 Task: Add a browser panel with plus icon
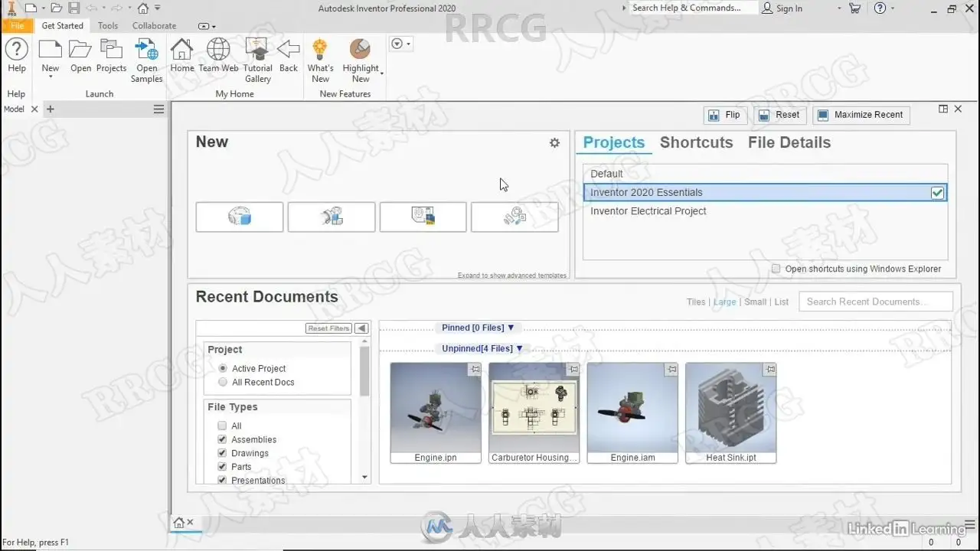point(51,109)
